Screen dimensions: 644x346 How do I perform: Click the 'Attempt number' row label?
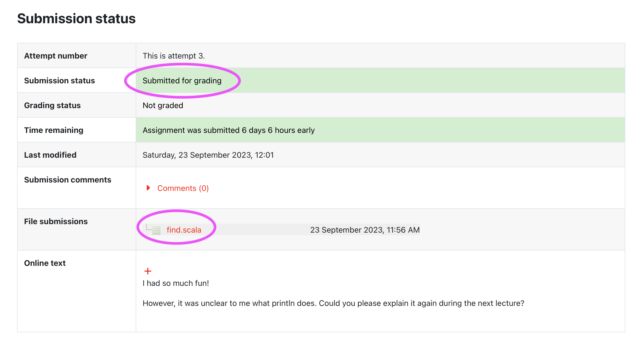[x=56, y=56]
